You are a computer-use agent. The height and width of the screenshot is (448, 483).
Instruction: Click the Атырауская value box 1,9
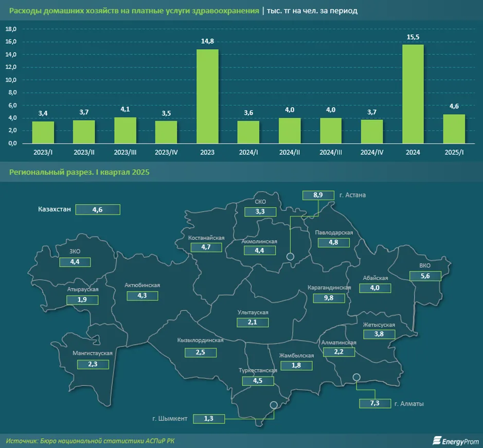pos(82,300)
